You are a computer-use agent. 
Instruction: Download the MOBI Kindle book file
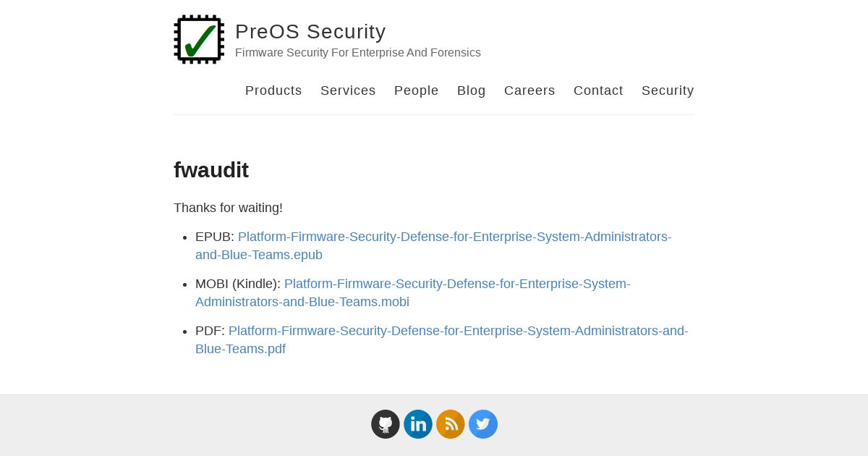pos(457,284)
